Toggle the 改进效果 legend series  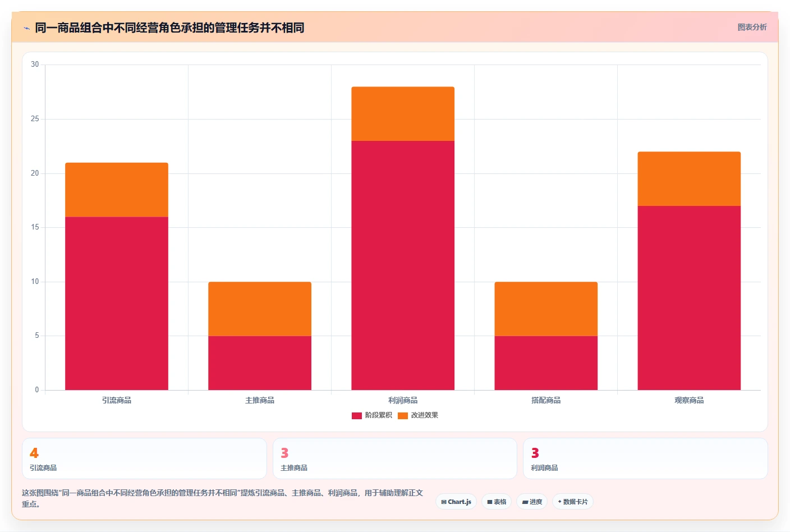(x=418, y=415)
